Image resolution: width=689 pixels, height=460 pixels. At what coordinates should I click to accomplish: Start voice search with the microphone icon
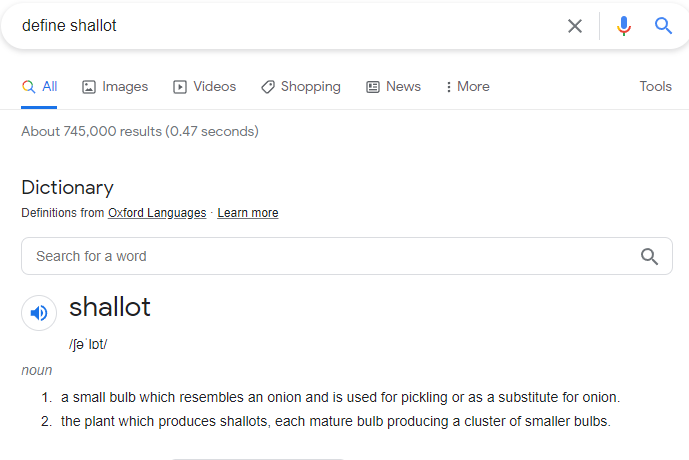pos(624,26)
